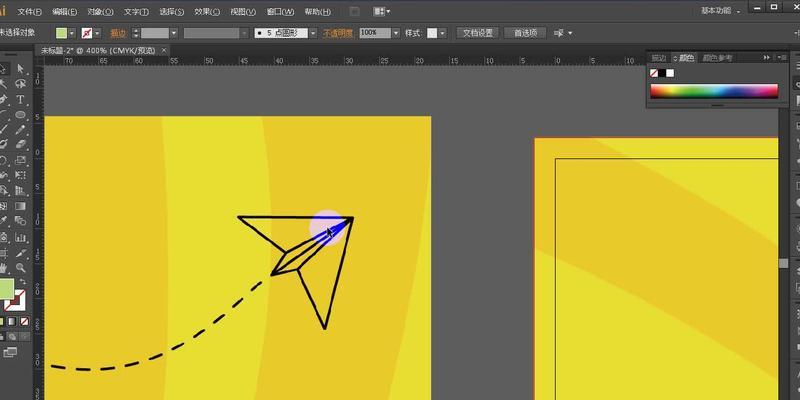Viewport: 800px width, 400px height.
Task: Open the 窗口(W) menu
Action: (280, 11)
